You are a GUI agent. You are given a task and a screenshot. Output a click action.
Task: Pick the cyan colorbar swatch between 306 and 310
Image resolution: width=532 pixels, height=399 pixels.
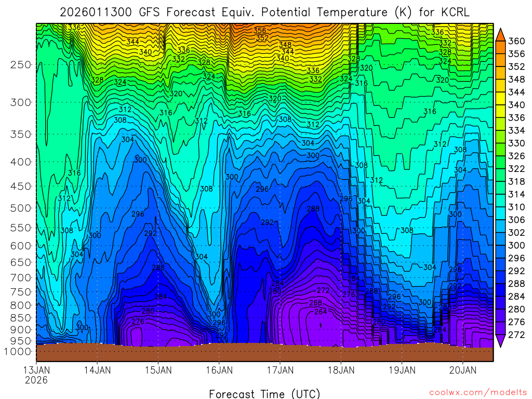pyautogui.click(x=500, y=214)
